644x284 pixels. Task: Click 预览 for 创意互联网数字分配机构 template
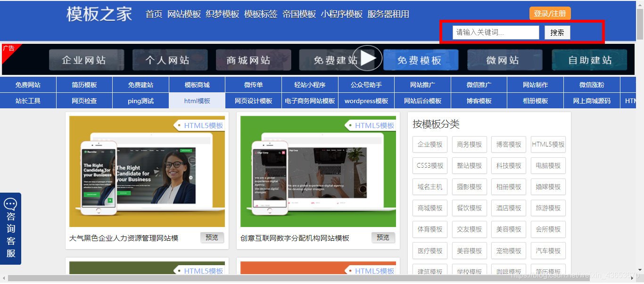(x=383, y=238)
